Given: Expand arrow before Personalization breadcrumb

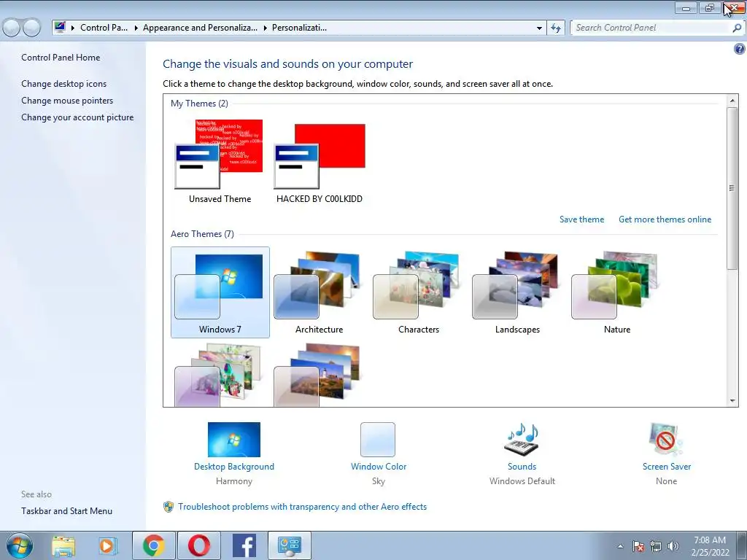Looking at the screenshot, I should pos(265,28).
